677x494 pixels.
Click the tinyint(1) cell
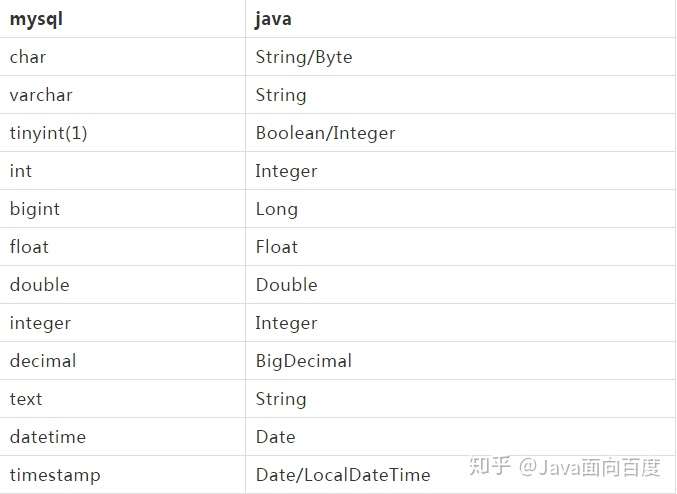tap(49, 133)
